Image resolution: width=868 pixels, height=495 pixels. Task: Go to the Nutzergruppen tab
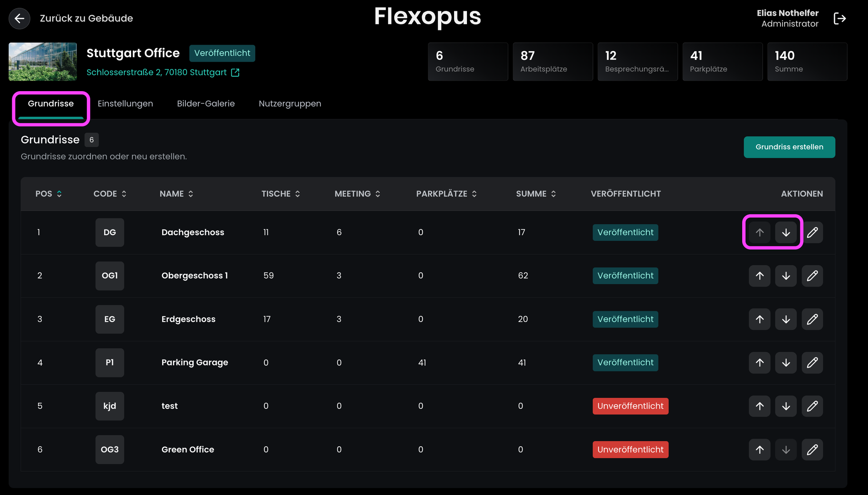pyautogui.click(x=290, y=104)
